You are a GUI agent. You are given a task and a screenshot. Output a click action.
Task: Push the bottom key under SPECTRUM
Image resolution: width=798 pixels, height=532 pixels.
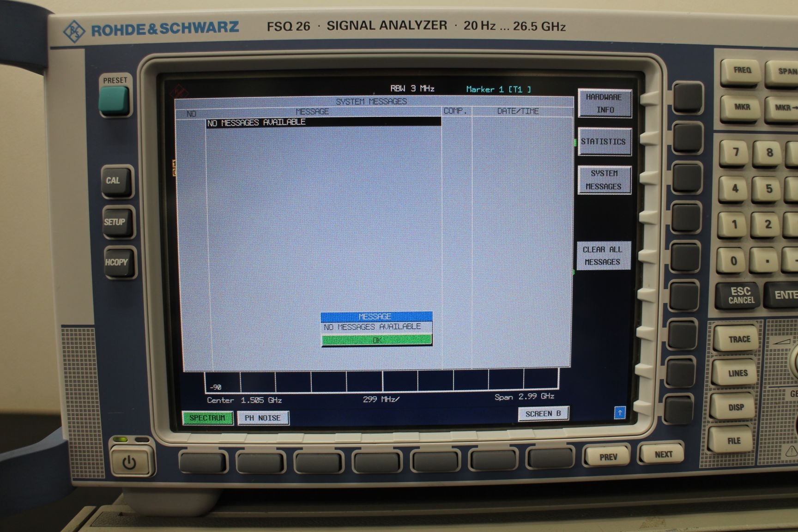click(204, 463)
